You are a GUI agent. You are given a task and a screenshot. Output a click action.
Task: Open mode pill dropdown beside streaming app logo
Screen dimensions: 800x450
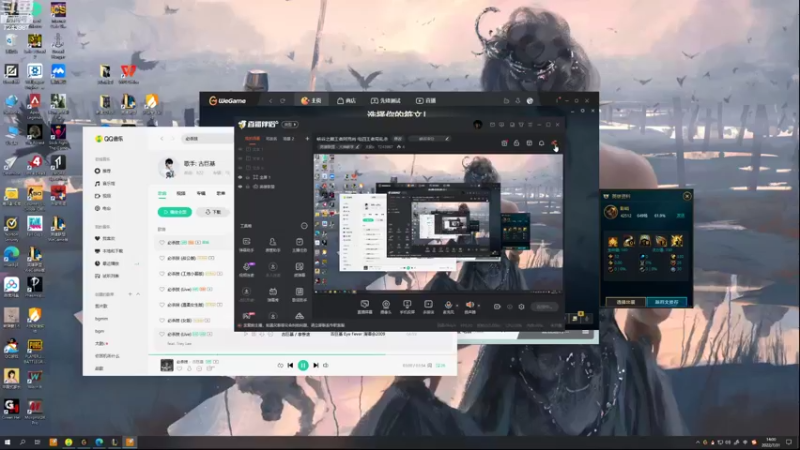[290, 124]
